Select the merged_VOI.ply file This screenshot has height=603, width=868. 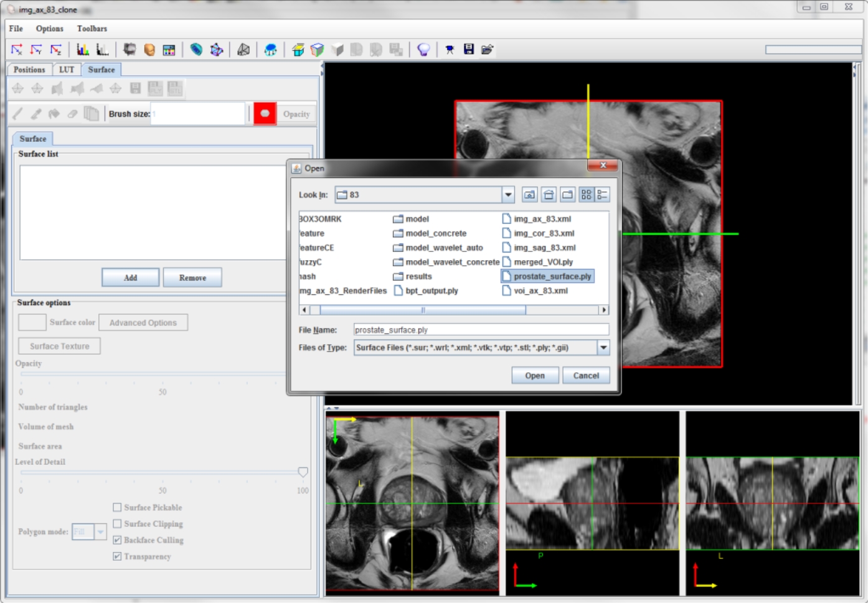click(543, 262)
